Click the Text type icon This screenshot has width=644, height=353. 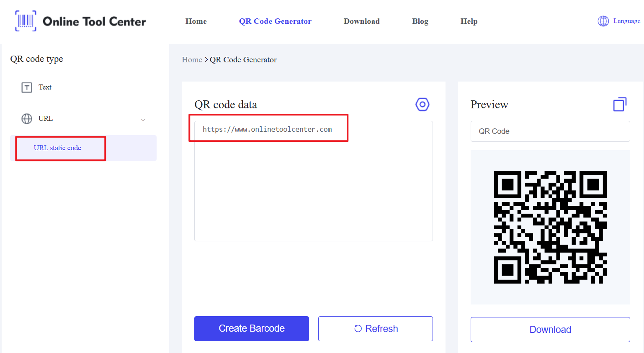point(27,87)
